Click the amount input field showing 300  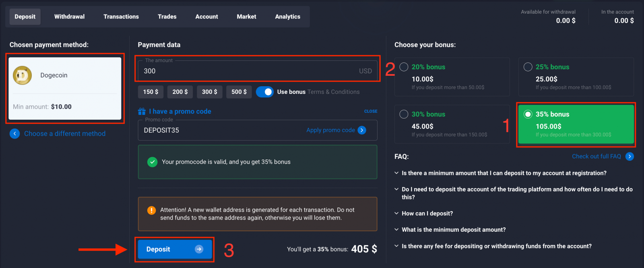[250, 71]
